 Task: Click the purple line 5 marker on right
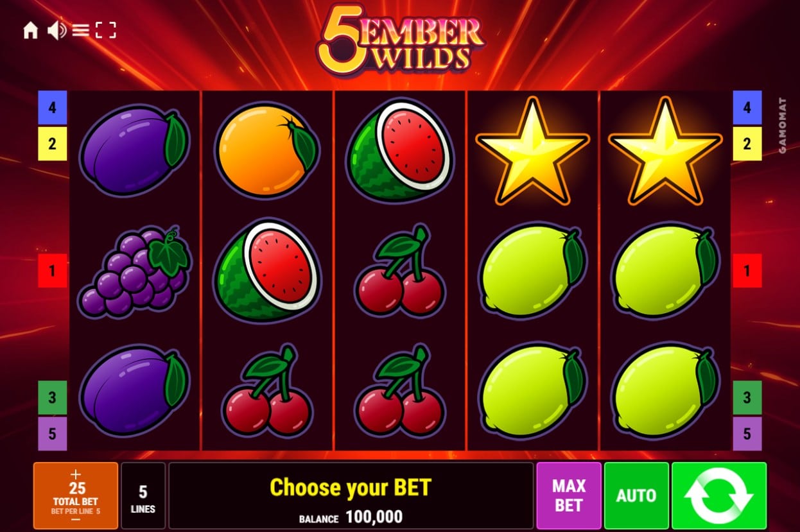[747, 434]
